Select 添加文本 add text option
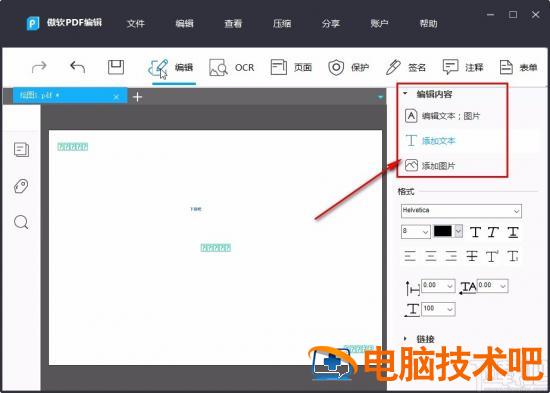This screenshot has width=550, height=393. pos(431,141)
